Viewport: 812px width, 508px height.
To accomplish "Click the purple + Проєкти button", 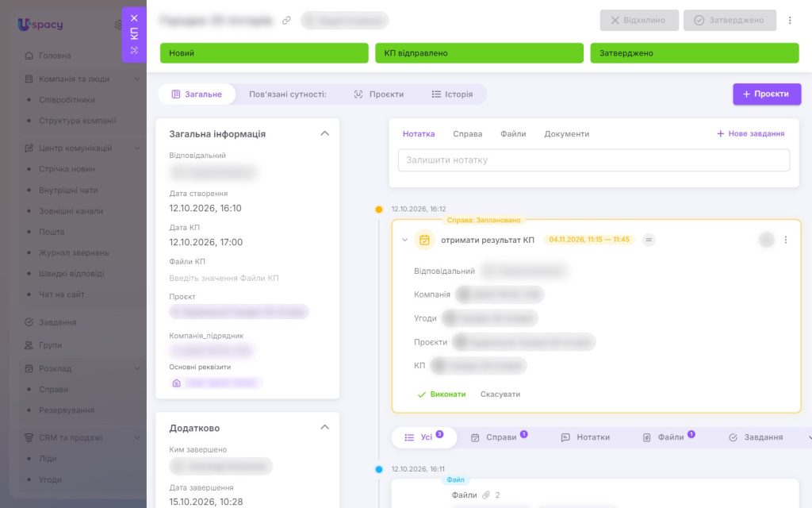I will pyautogui.click(x=767, y=94).
